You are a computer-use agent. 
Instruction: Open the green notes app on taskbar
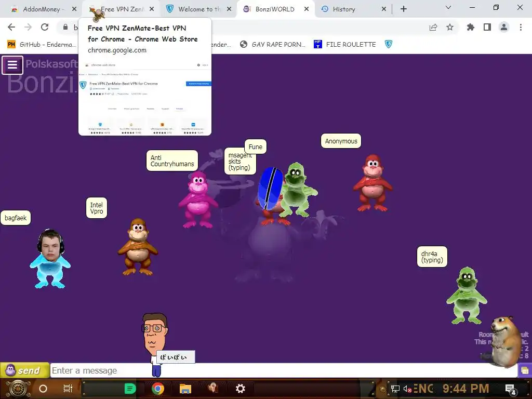coord(130,389)
